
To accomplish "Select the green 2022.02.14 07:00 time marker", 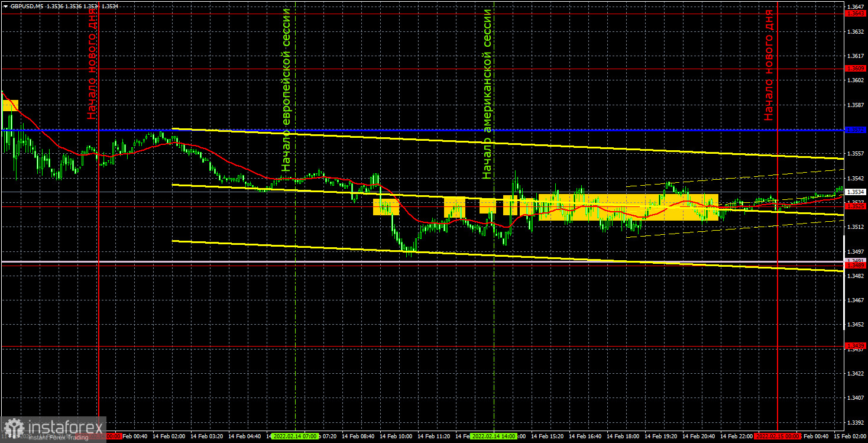I will coord(294,436).
